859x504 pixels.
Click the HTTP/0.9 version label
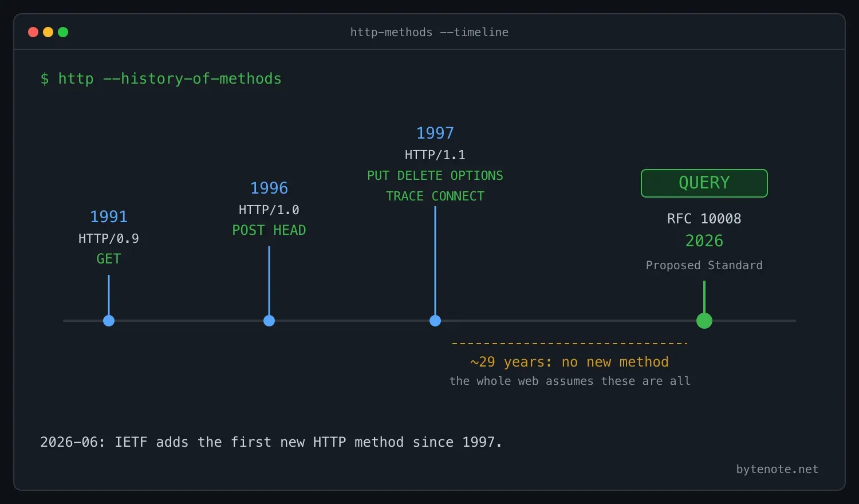pos(109,238)
